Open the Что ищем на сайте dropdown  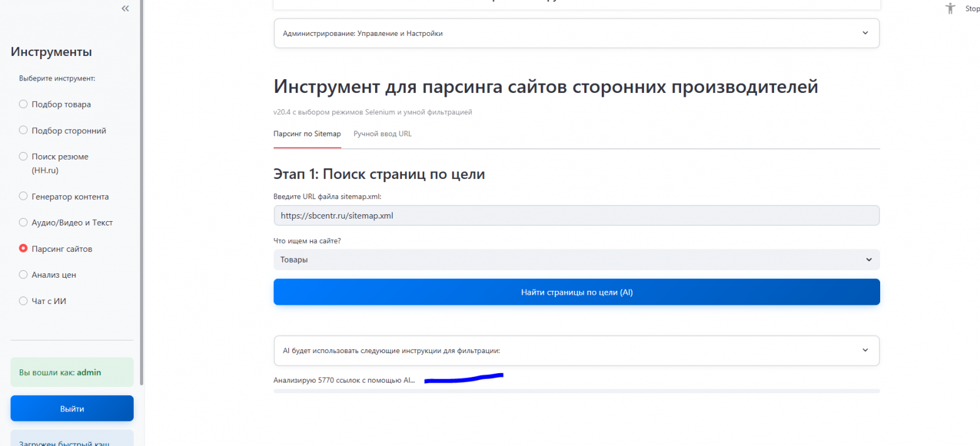[576, 259]
